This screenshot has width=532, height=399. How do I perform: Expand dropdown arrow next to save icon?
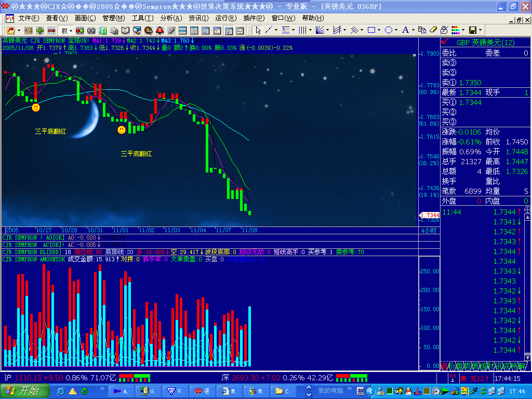481,30
